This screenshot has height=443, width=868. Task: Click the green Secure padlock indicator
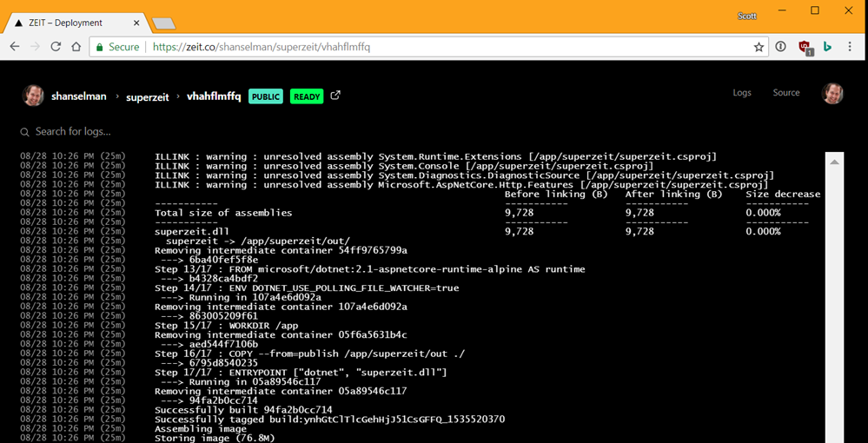click(117, 47)
